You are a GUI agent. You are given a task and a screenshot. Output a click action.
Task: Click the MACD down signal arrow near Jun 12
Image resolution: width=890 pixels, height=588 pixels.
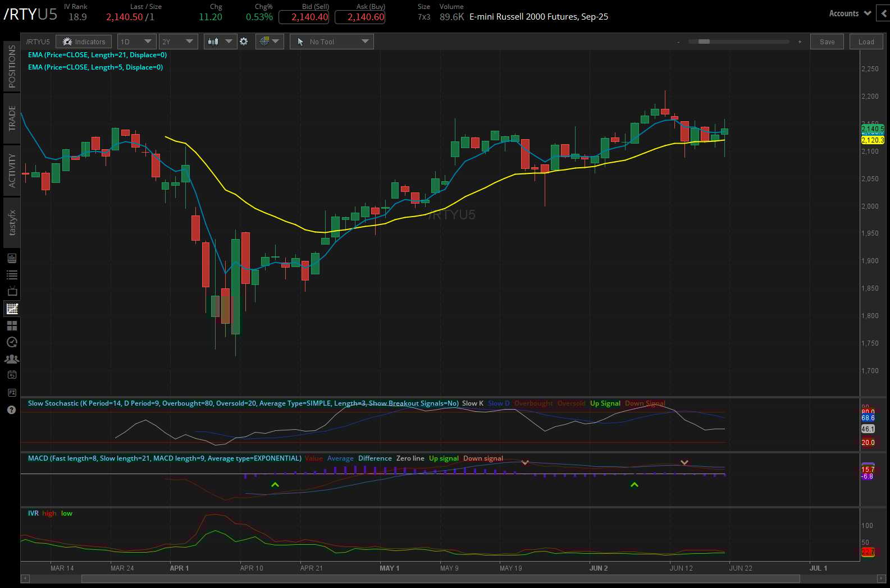(x=684, y=462)
